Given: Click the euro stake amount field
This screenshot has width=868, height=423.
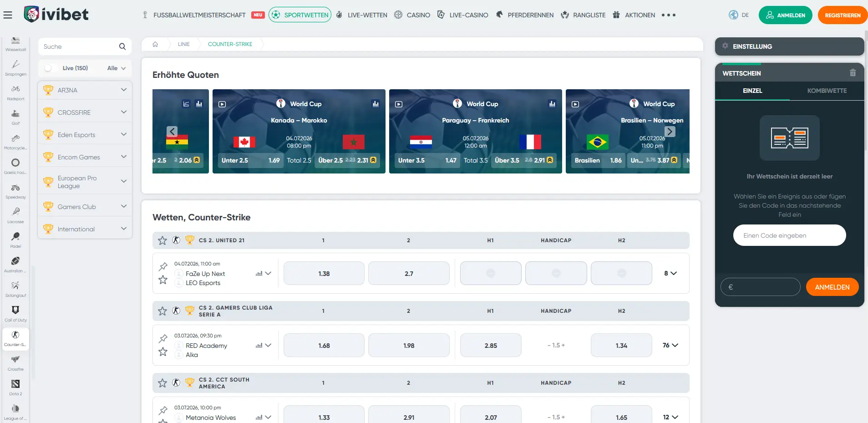Looking at the screenshot, I should [760, 287].
